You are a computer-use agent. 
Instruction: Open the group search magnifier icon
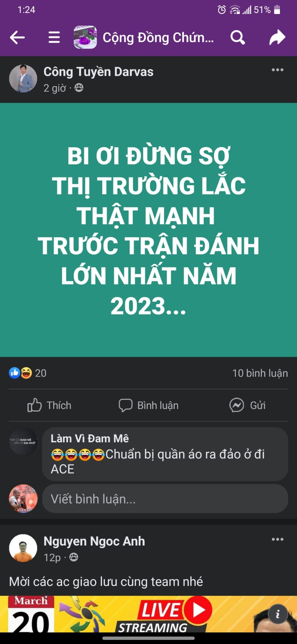238,37
